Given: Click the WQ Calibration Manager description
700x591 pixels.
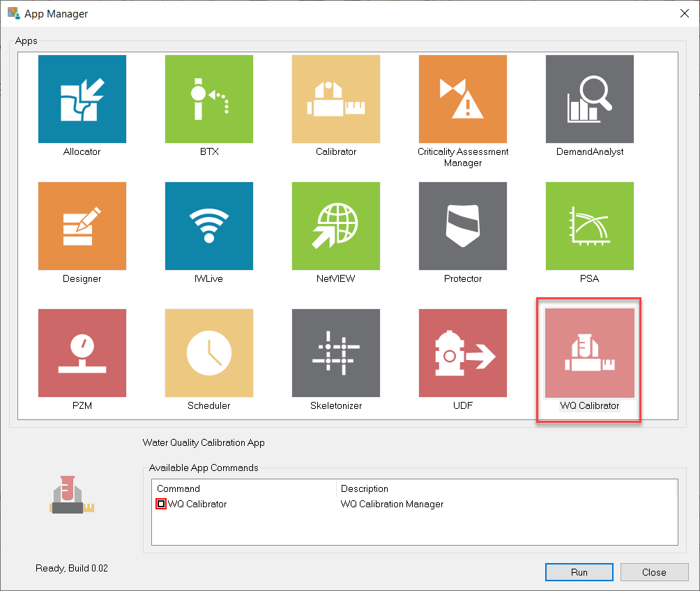Looking at the screenshot, I should pos(392,504).
